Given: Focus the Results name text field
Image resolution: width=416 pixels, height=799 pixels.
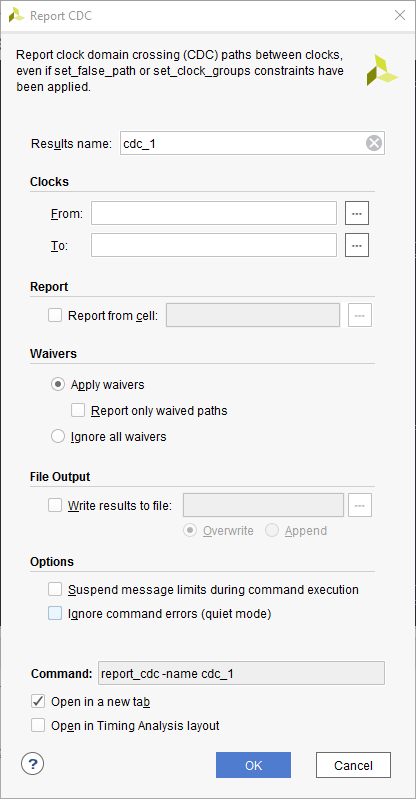Looking at the screenshot, I should pos(243,144).
